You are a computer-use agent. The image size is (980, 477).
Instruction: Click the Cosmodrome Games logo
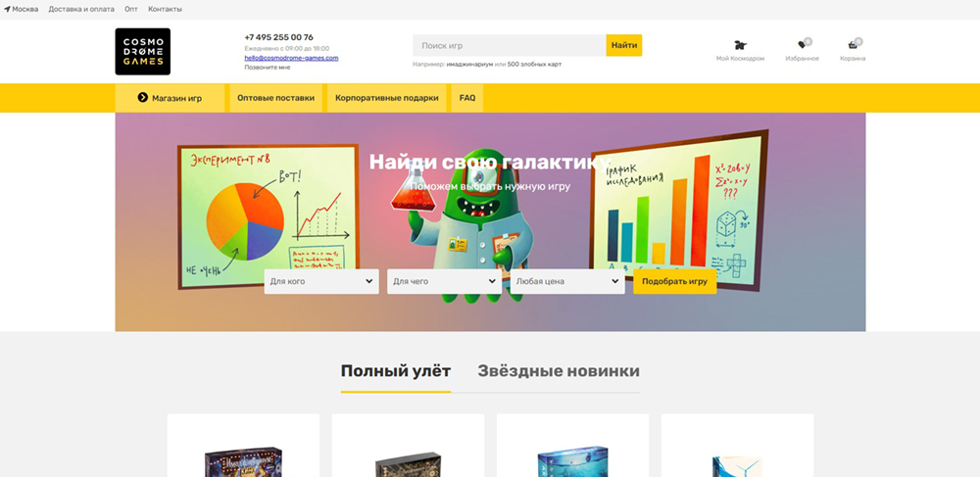click(142, 51)
